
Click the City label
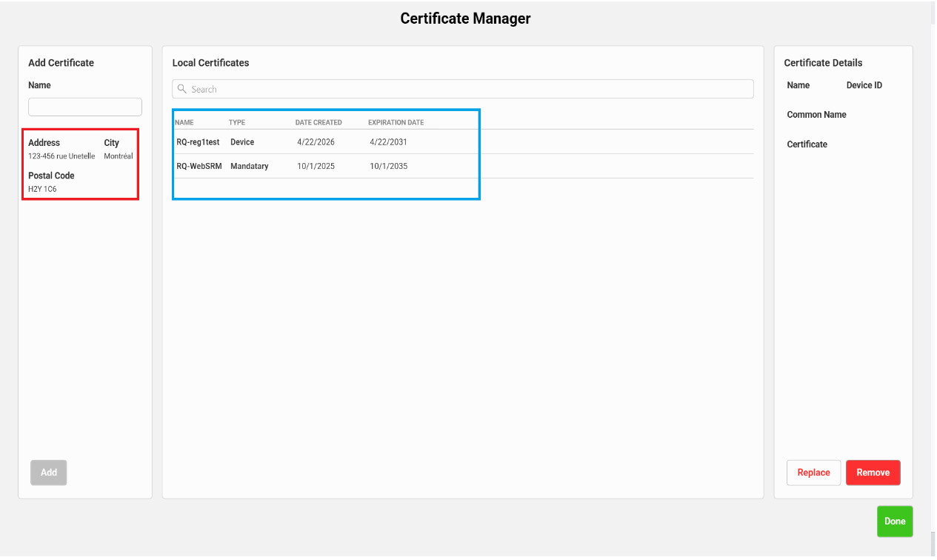point(111,143)
